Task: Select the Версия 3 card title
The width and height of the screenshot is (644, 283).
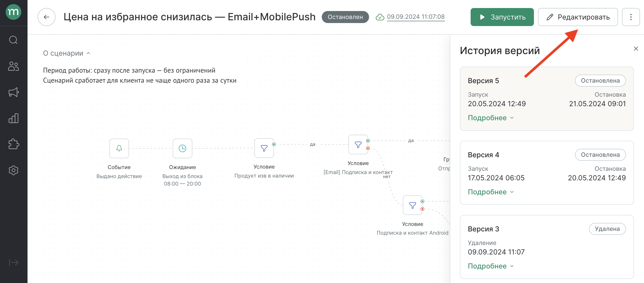Action: point(483,229)
